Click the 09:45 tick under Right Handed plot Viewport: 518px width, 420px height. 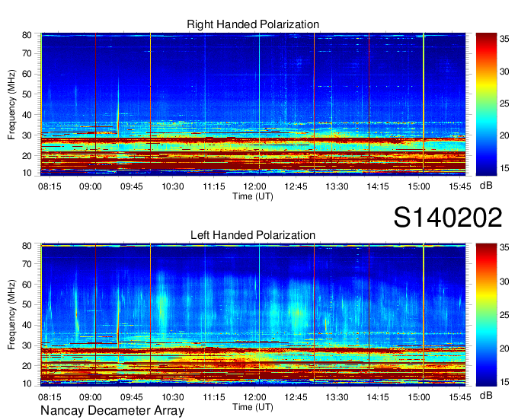pyautogui.click(x=132, y=186)
